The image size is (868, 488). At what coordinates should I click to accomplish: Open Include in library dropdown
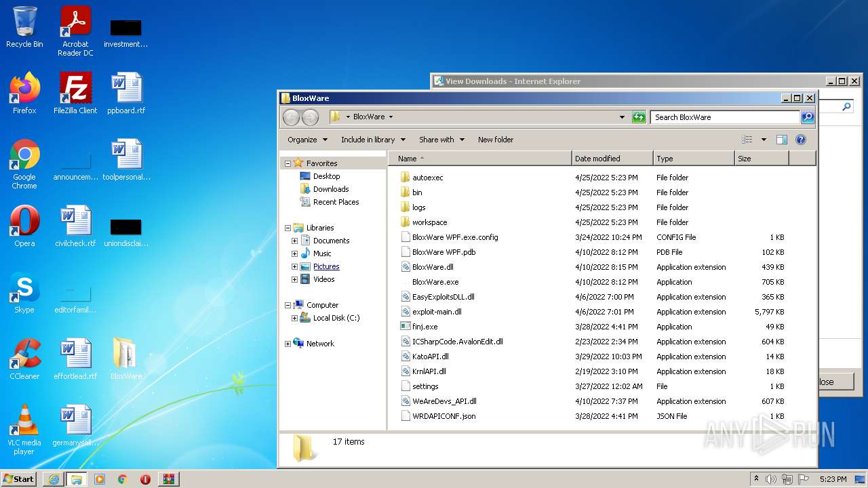click(x=373, y=140)
